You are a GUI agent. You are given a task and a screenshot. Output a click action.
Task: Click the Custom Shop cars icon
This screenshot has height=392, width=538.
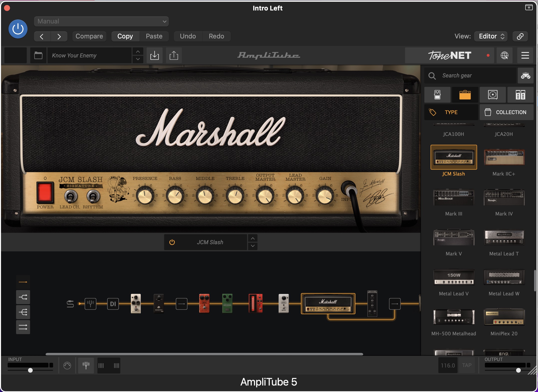click(526, 75)
